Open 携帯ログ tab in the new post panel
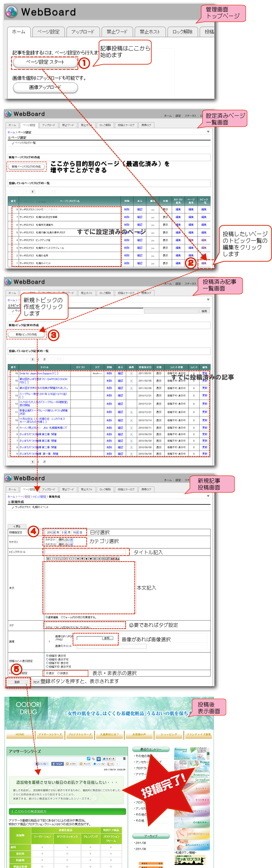The height and width of the screenshot is (868, 272). [146, 489]
